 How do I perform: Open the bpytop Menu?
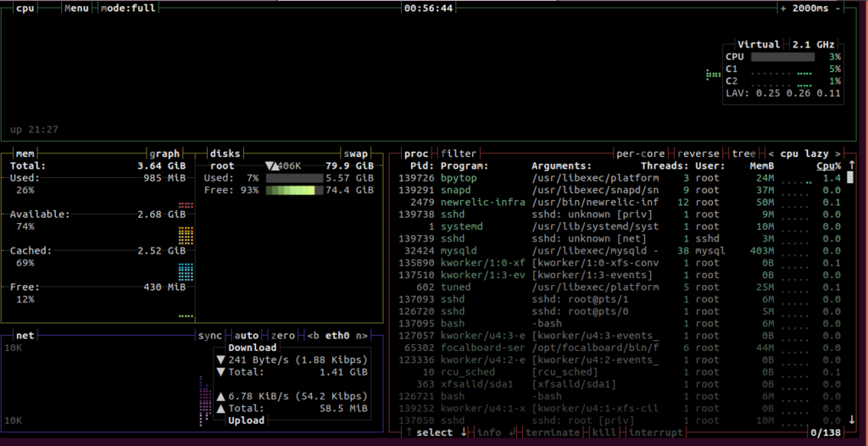[x=77, y=8]
